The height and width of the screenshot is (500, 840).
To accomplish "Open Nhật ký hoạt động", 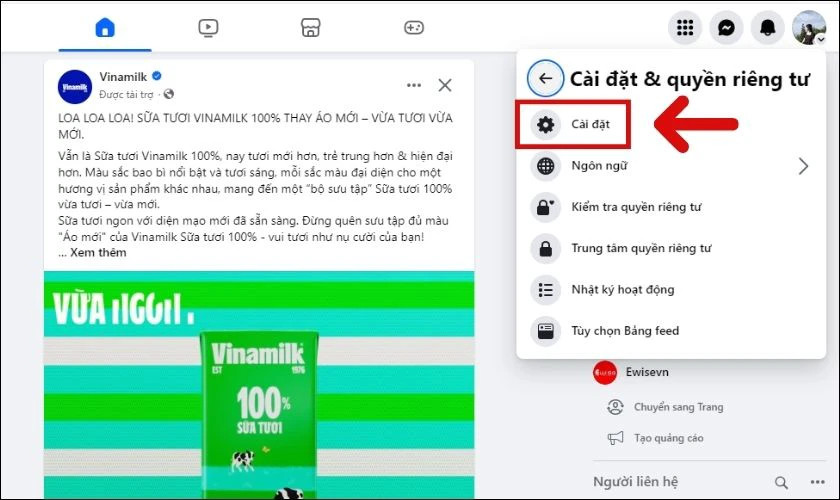I will (670, 290).
